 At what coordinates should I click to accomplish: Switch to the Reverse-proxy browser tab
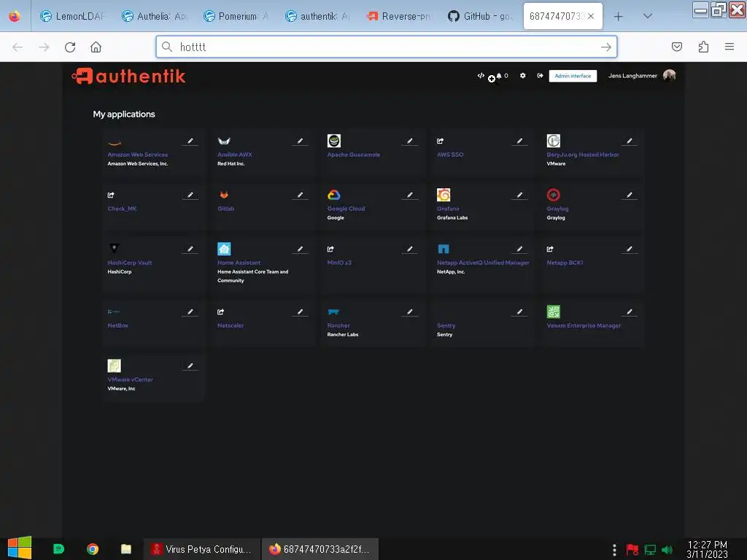pyautogui.click(x=399, y=16)
